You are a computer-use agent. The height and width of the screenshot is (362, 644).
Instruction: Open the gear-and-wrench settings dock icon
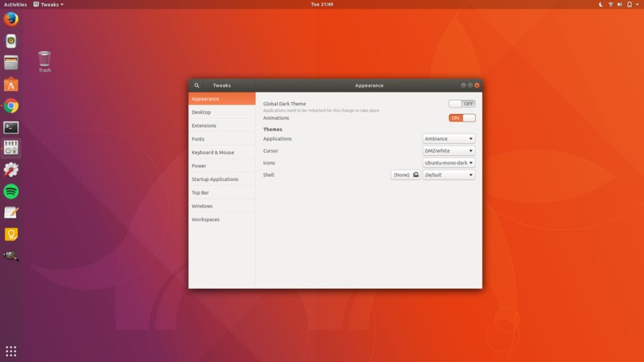[x=11, y=170]
